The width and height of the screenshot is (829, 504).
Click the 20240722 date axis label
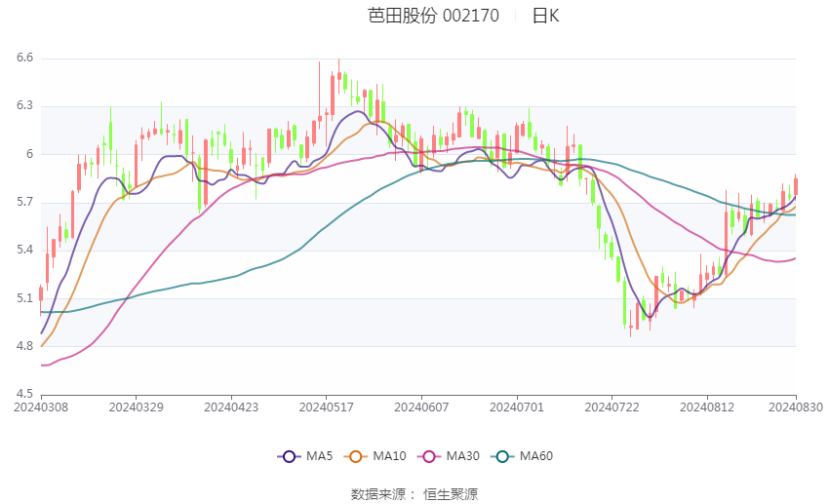coord(612,407)
